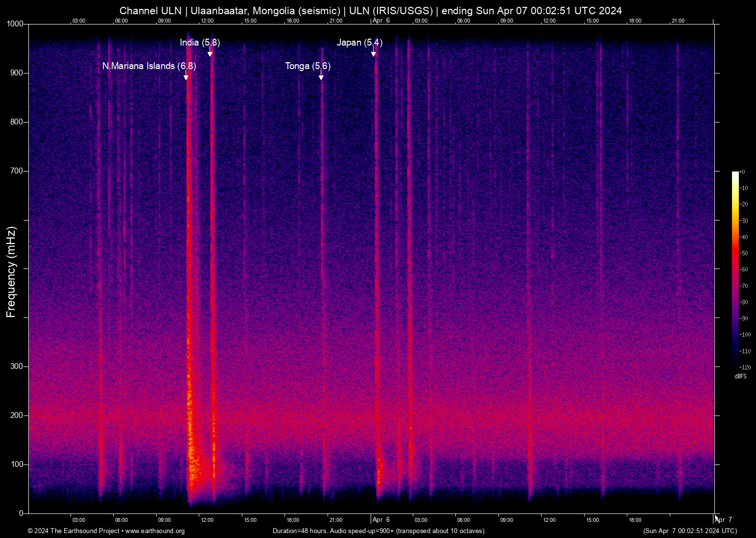Click the dBFS color scale gradient bar
The image size is (756, 538).
735,269
